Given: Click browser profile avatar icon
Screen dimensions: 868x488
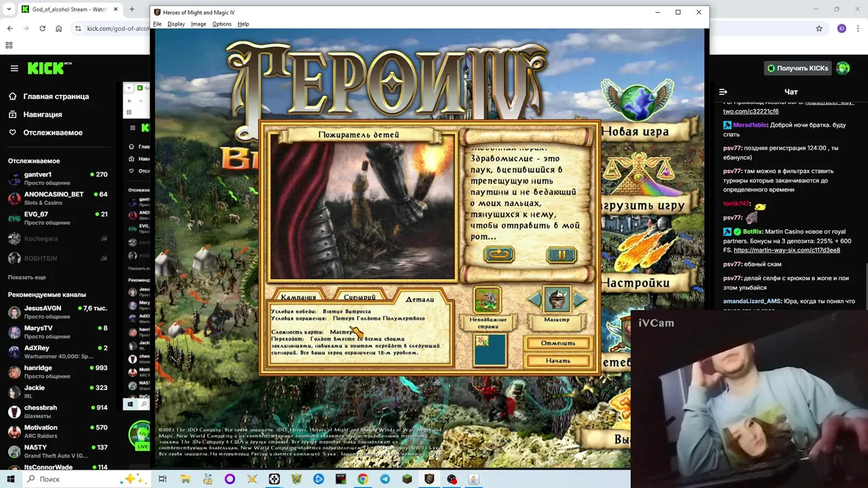Looking at the screenshot, I should 842,28.
